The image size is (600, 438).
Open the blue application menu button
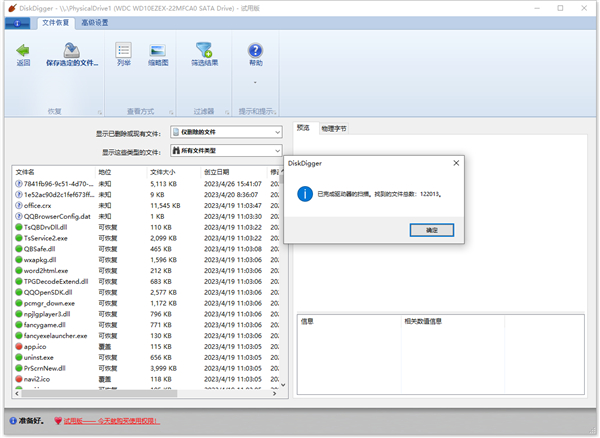pos(20,22)
